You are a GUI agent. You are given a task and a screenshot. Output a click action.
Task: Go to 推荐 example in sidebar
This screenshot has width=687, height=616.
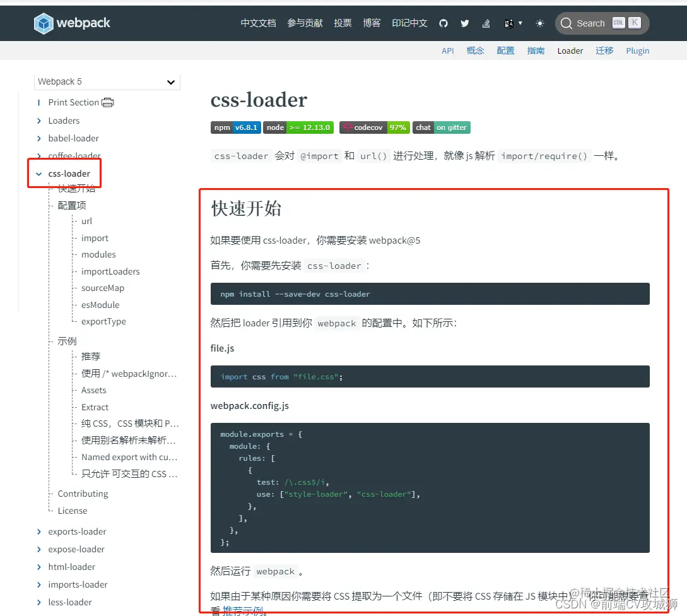pos(91,357)
